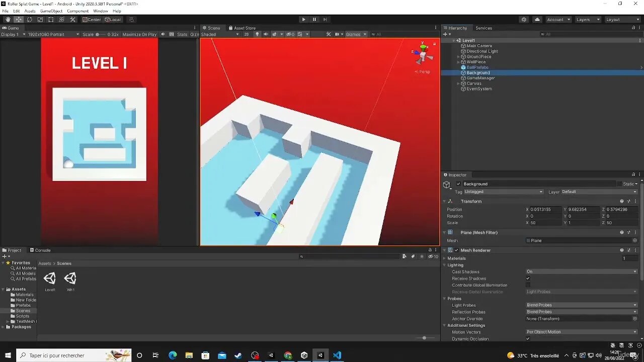Open the Layer dropdown in Inspector
Screen dimensions: 644x362
click(600, 192)
